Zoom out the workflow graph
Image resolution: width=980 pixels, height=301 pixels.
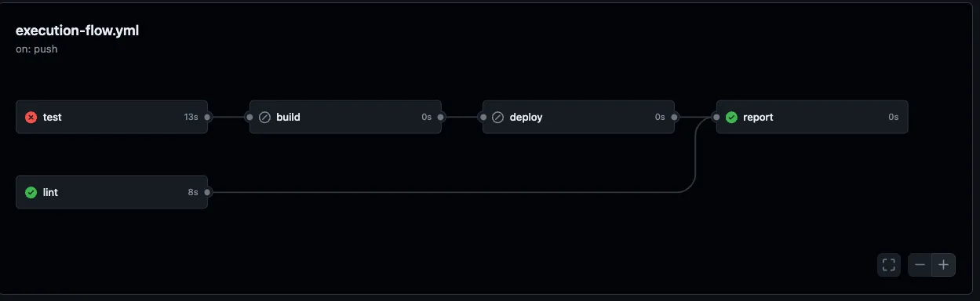pyautogui.click(x=920, y=265)
